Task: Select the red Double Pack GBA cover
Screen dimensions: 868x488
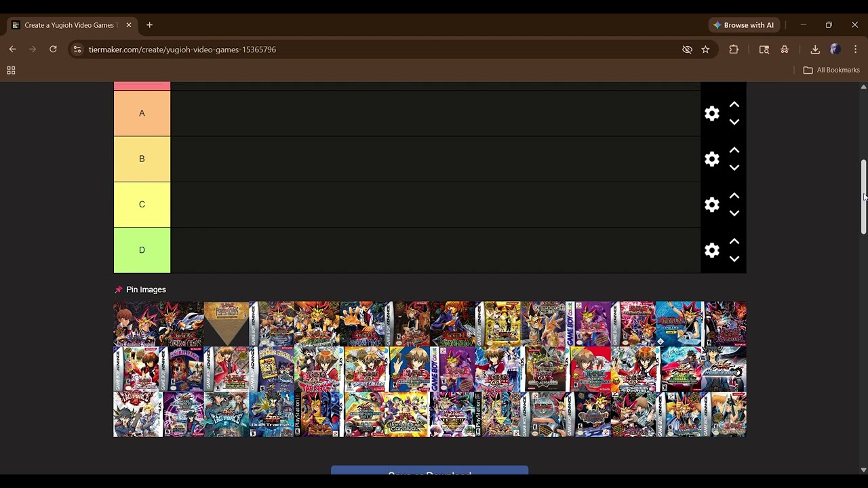Action: point(181,369)
